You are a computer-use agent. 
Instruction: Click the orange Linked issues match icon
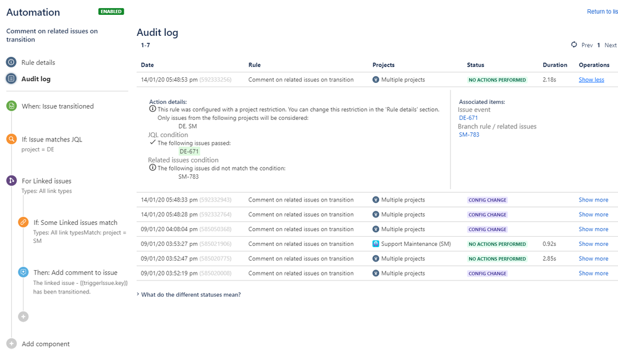(24, 222)
